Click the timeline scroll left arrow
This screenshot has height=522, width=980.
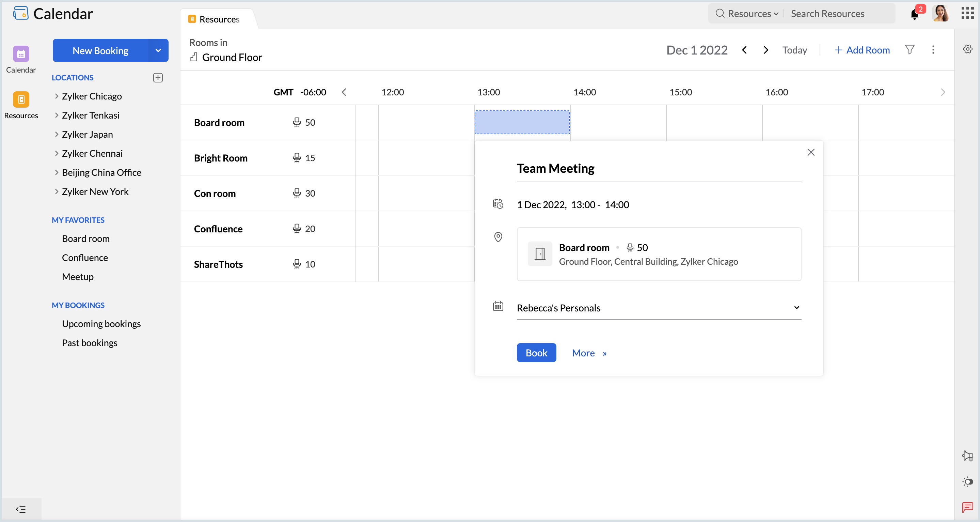pyautogui.click(x=344, y=92)
